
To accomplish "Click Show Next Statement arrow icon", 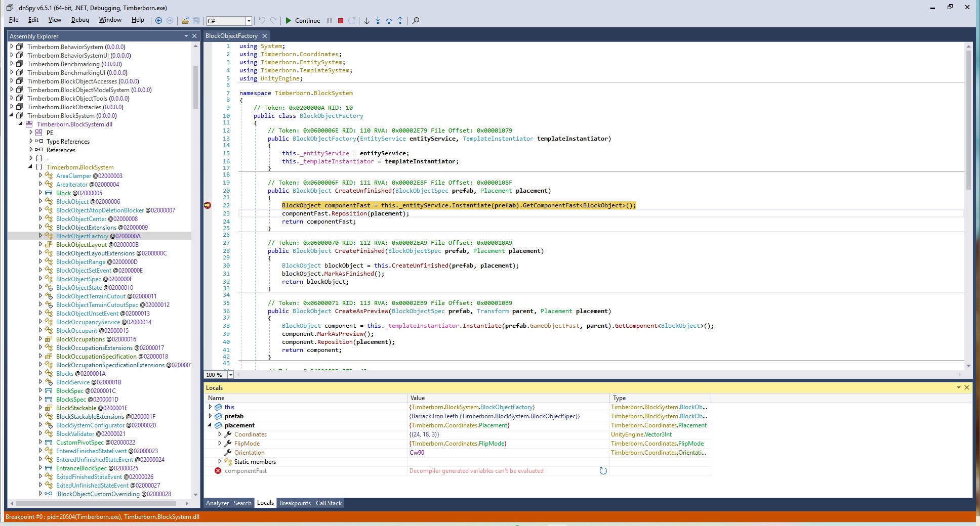I will [366, 21].
